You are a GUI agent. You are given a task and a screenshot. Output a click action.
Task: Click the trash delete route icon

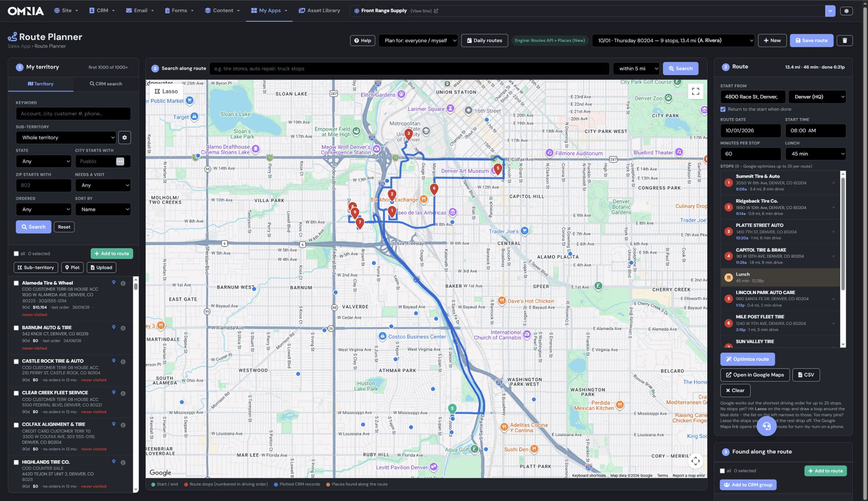[845, 40]
